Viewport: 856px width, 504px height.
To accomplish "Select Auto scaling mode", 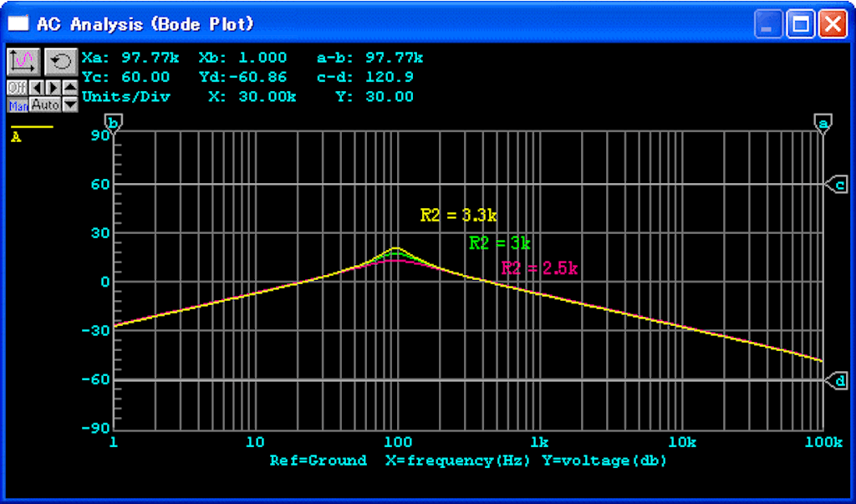I will (x=45, y=104).
